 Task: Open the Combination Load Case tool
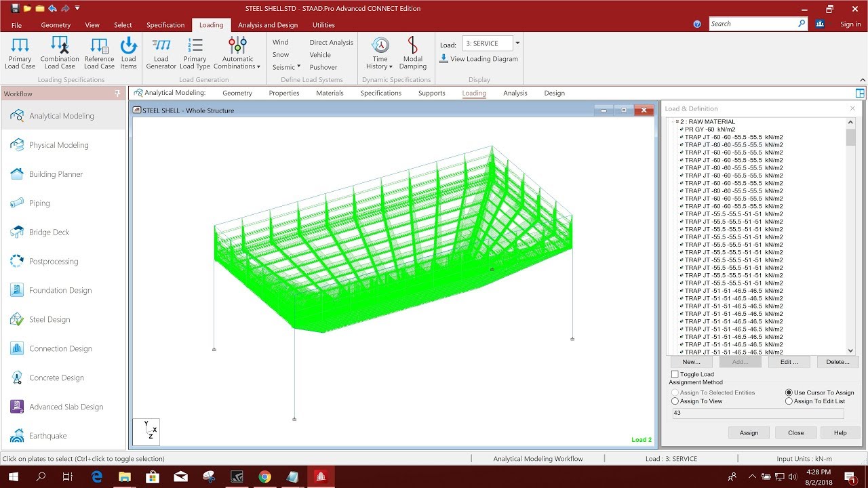pos(60,54)
